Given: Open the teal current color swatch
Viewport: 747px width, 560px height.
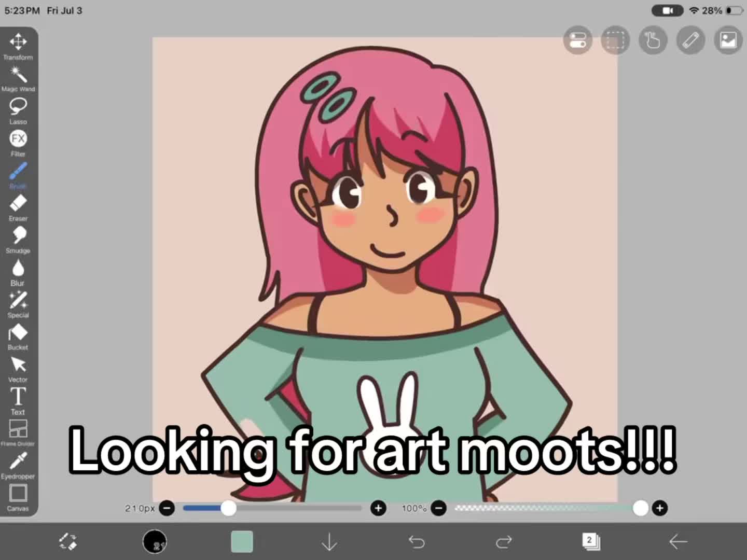Looking at the screenshot, I should (242, 542).
